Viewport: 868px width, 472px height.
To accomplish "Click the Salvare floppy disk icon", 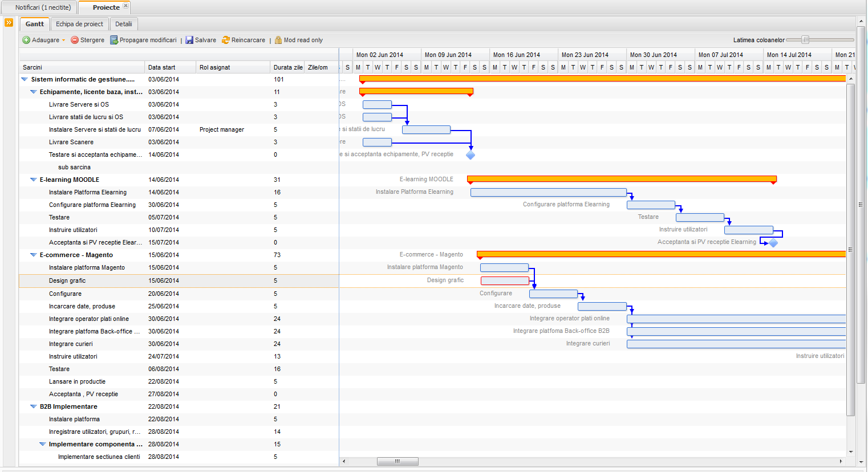I will (x=189, y=40).
